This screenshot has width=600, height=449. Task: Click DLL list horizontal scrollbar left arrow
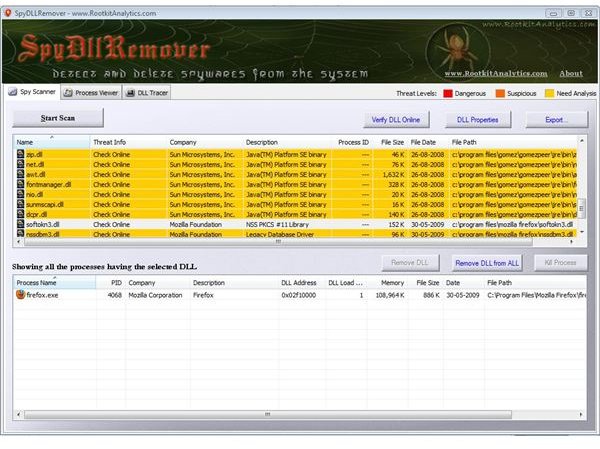tap(18, 242)
